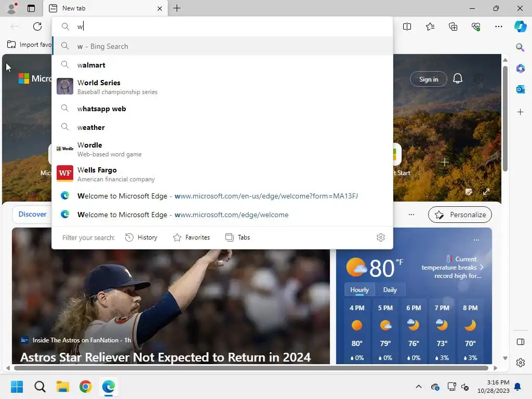Select weather search suggestion
Screen dimensions: 532x399
[x=222, y=127]
